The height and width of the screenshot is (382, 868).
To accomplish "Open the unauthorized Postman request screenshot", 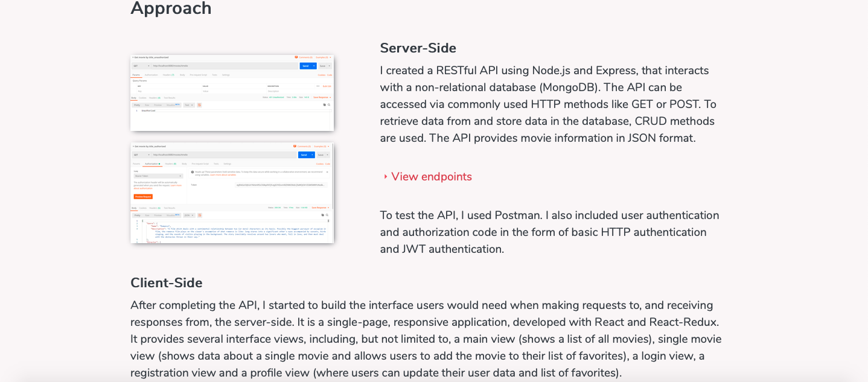I will pos(232,93).
